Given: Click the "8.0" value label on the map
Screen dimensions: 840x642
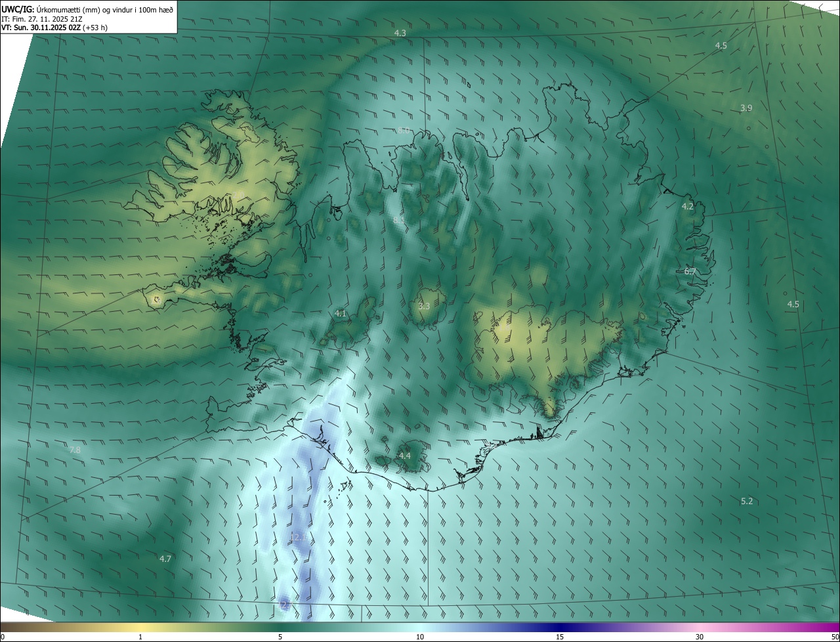Looking at the screenshot, I should (x=404, y=131).
